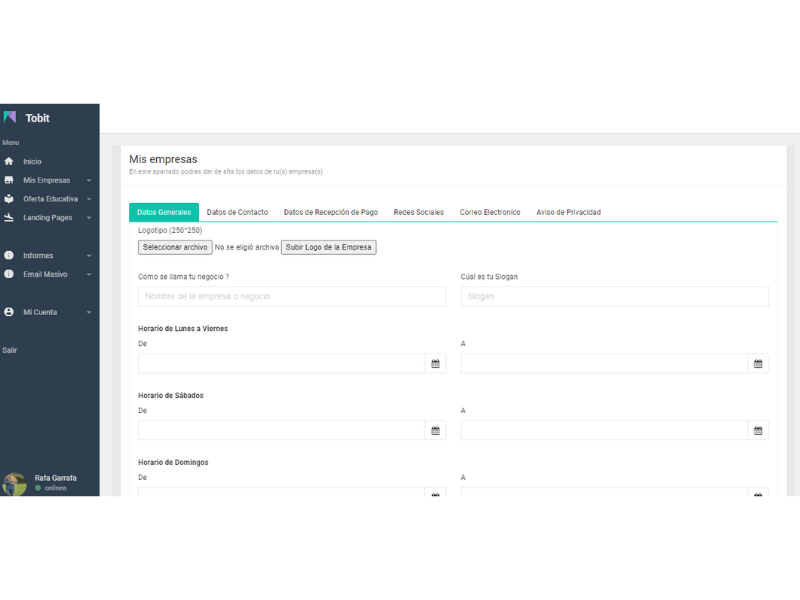
Task: Click the Informes info icon
Action: [x=9, y=255]
